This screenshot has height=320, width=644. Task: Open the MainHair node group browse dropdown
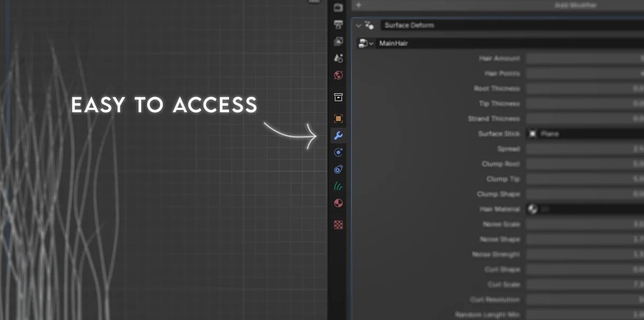(365, 43)
